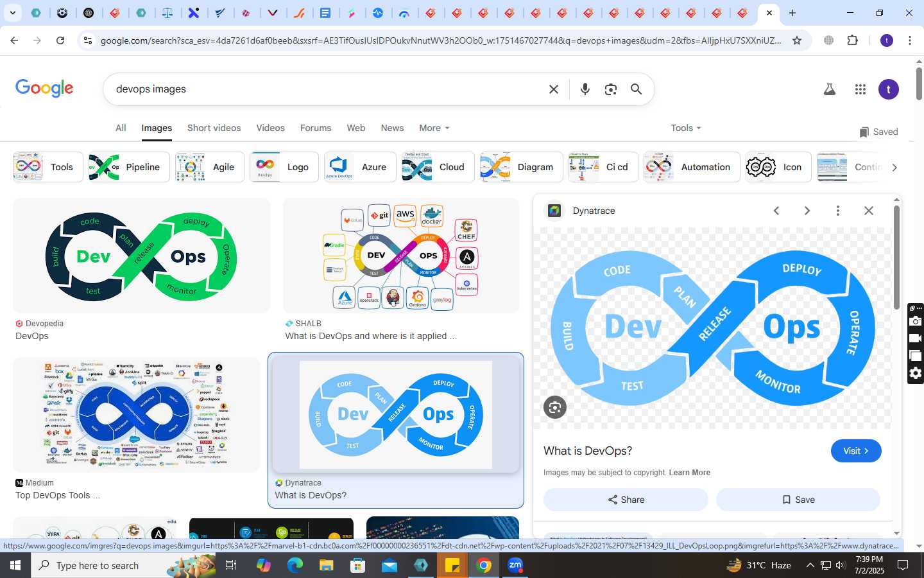The image size is (924, 578).
Task: Click the page vertical scrollbar
Action: click(x=919, y=83)
